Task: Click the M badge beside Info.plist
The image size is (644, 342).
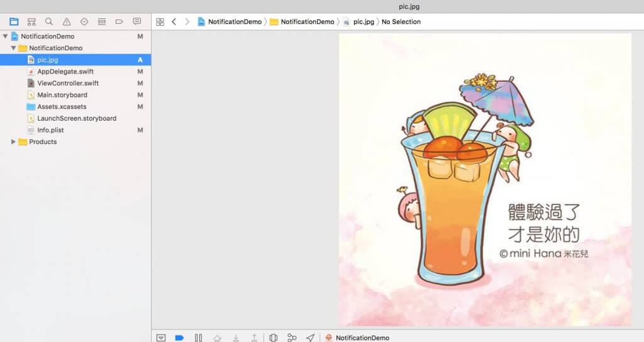Action: (140, 130)
